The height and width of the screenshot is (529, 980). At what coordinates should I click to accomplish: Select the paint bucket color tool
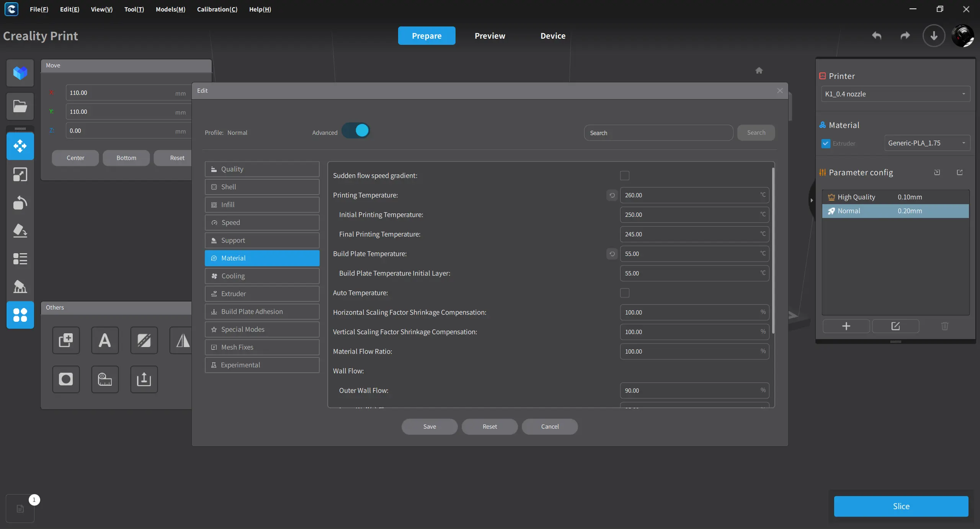pos(20,231)
